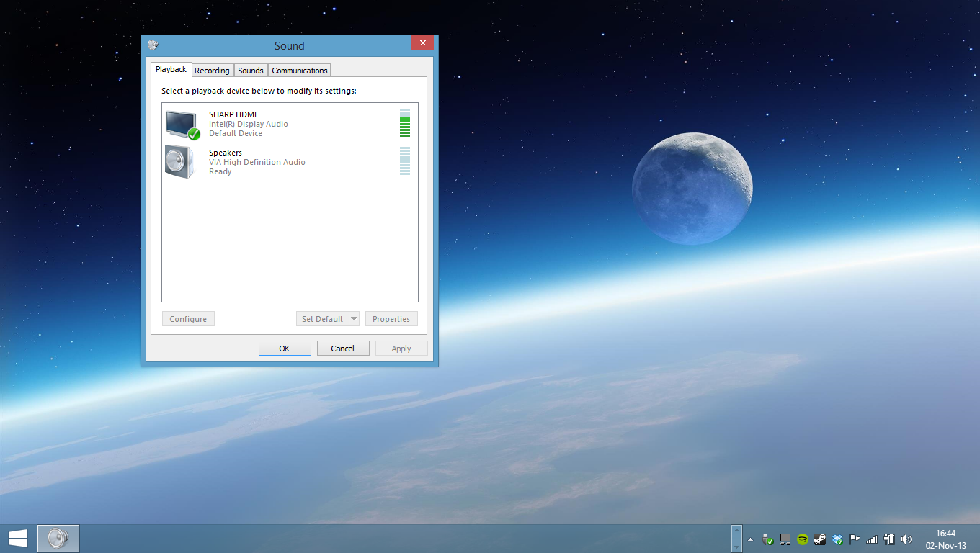Open the battery power tray icon
980x553 pixels.
[x=889, y=539]
